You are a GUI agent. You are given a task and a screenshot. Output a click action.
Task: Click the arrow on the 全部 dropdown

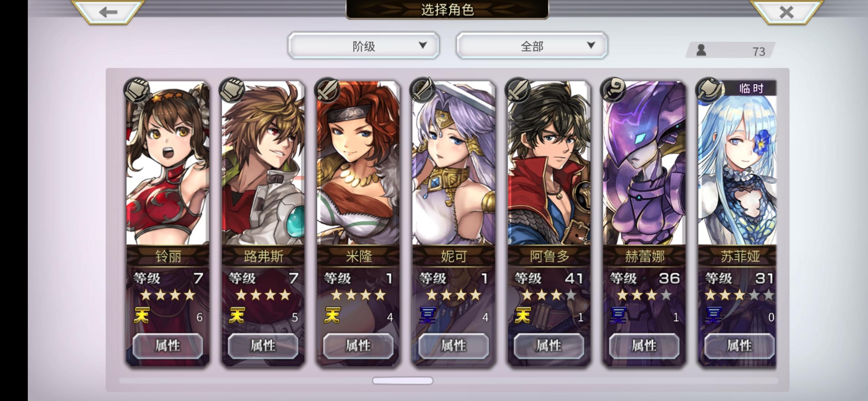pos(591,45)
